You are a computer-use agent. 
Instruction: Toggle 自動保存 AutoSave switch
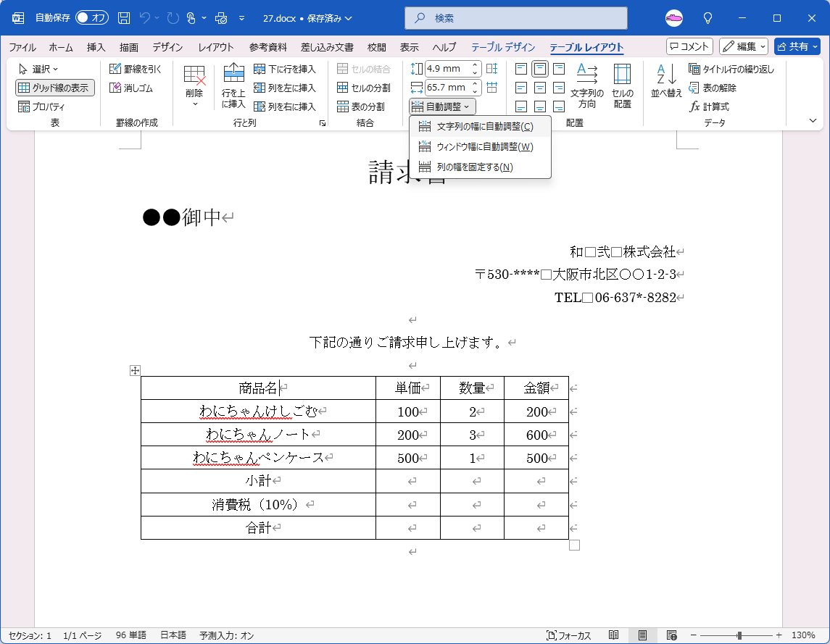click(x=92, y=18)
